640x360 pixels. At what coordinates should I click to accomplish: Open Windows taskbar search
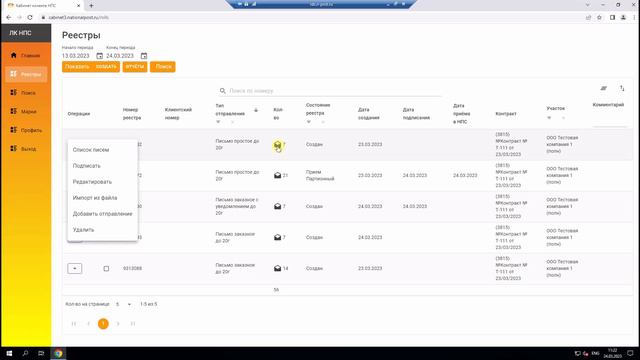coord(25,353)
